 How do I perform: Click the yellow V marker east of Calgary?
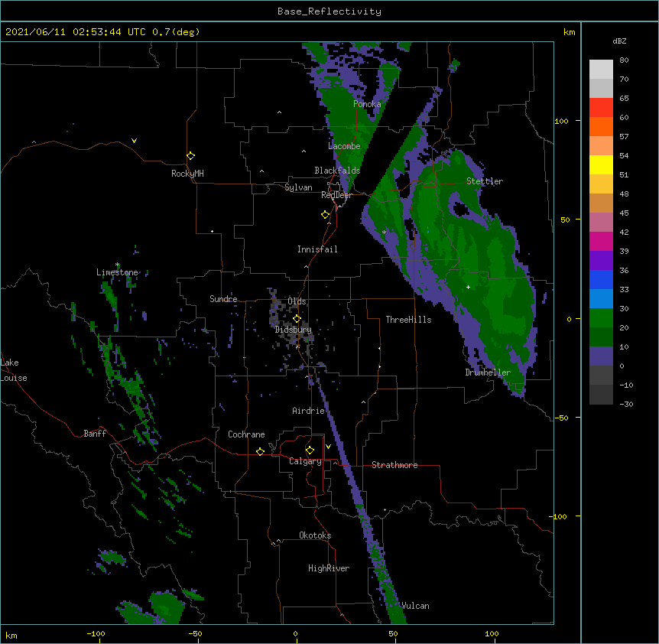coord(328,447)
